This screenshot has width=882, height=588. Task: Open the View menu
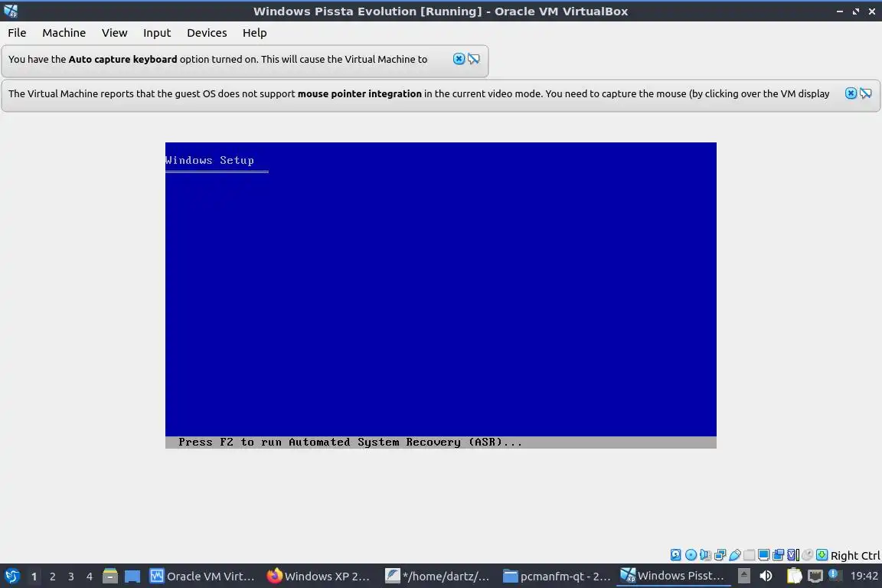pyautogui.click(x=114, y=33)
